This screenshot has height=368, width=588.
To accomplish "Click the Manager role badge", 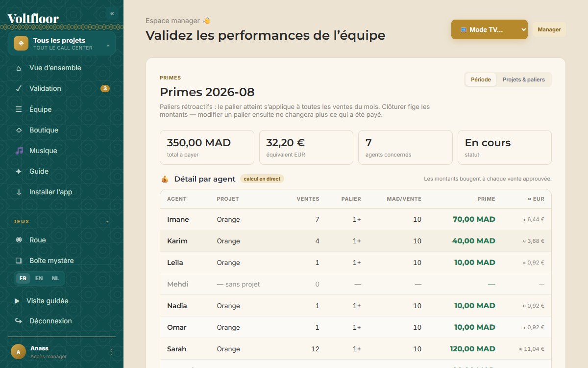I will [x=549, y=29].
